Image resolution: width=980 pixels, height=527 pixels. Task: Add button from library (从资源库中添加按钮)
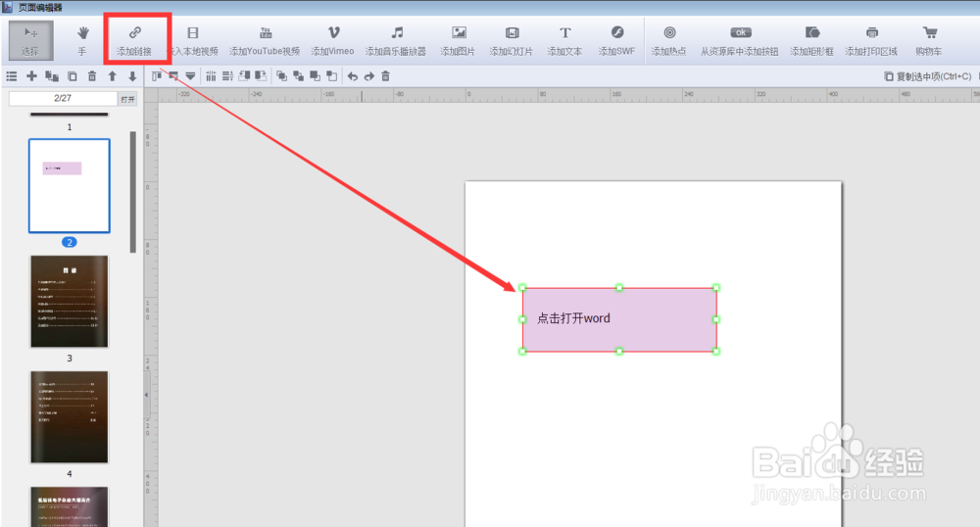[x=740, y=40]
